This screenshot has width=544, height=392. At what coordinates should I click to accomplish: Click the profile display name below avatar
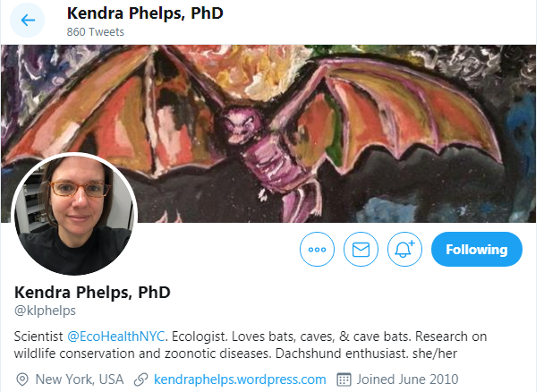(92, 292)
